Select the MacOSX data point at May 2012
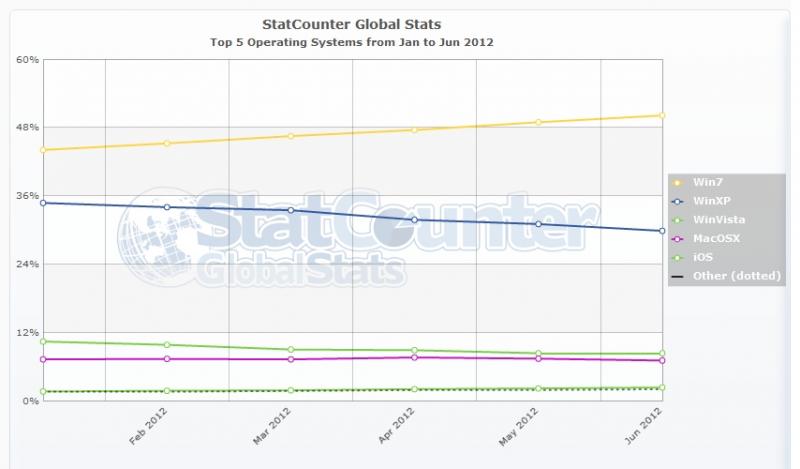Viewport: 800px width, 469px height. pyautogui.click(x=538, y=359)
